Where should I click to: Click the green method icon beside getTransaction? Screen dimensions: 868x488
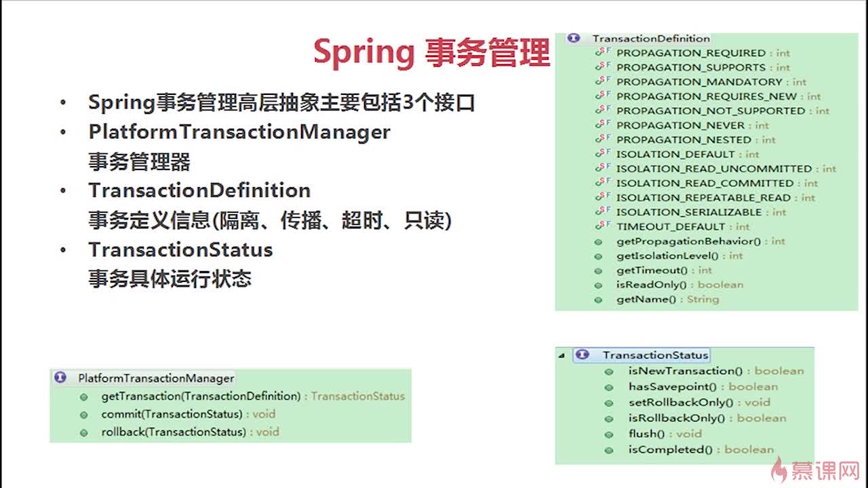point(84,396)
